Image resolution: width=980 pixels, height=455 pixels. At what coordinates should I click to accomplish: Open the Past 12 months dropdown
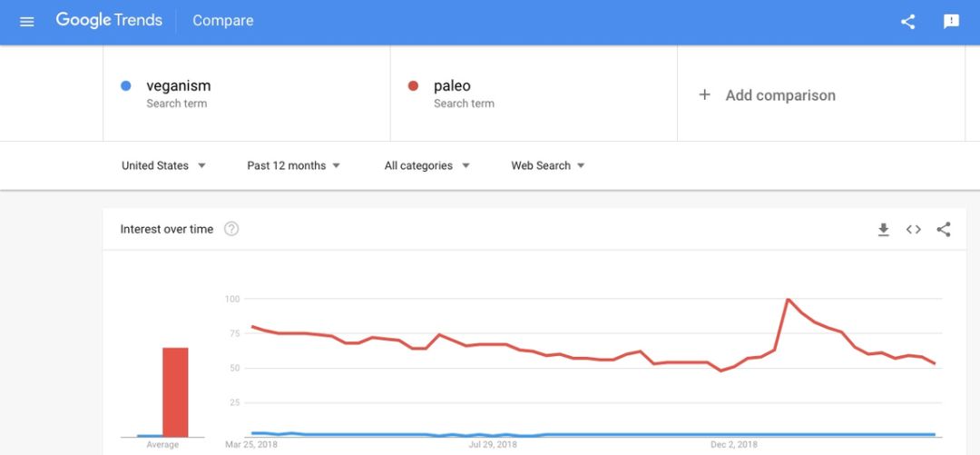pos(293,165)
